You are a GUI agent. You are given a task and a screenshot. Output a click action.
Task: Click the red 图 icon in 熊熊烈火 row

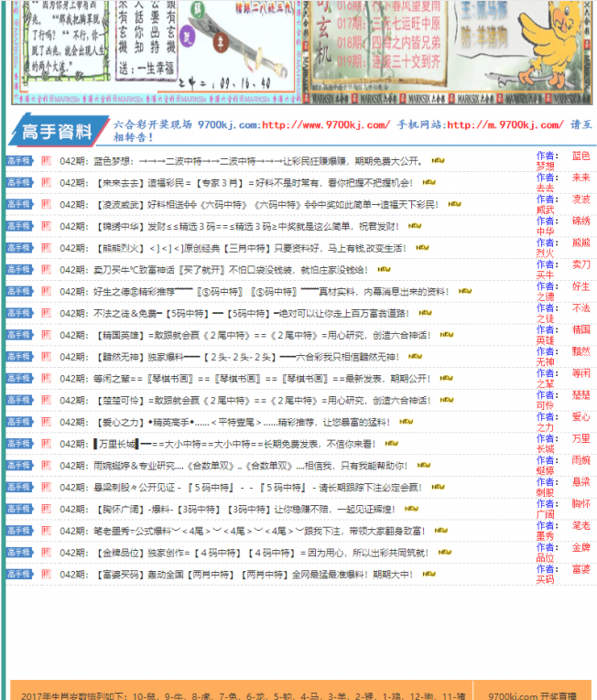coord(46,248)
